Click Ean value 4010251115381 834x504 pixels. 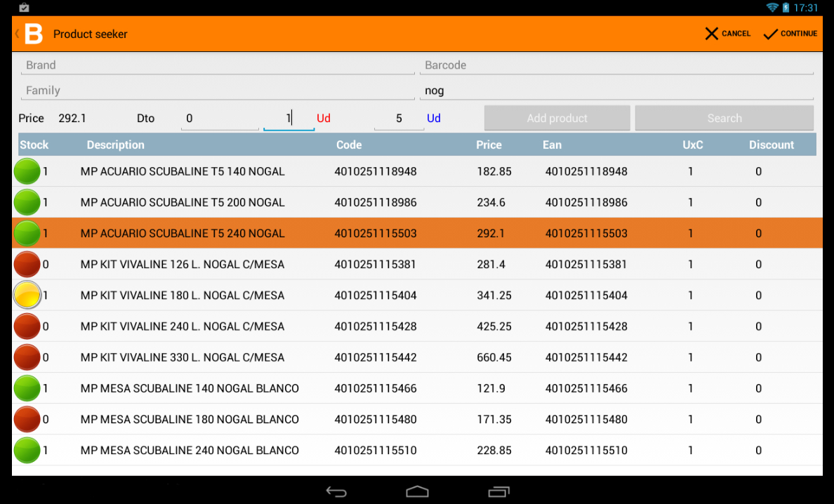(586, 264)
